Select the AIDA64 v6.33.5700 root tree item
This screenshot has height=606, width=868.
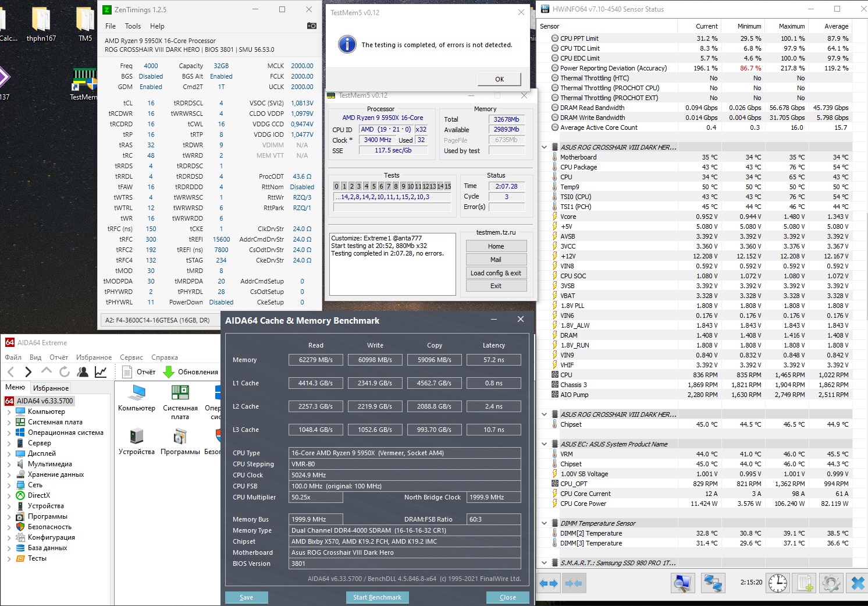click(39, 401)
